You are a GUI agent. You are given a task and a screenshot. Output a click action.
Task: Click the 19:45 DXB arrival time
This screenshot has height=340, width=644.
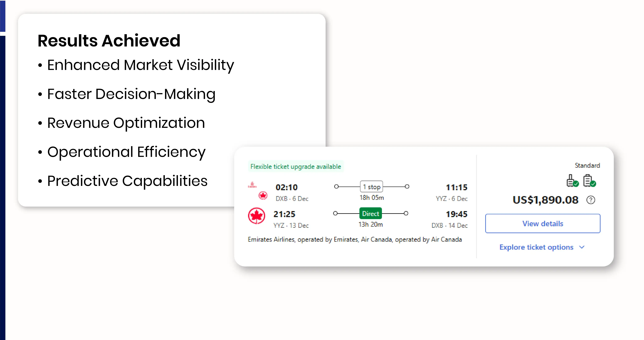click(456, 214)
